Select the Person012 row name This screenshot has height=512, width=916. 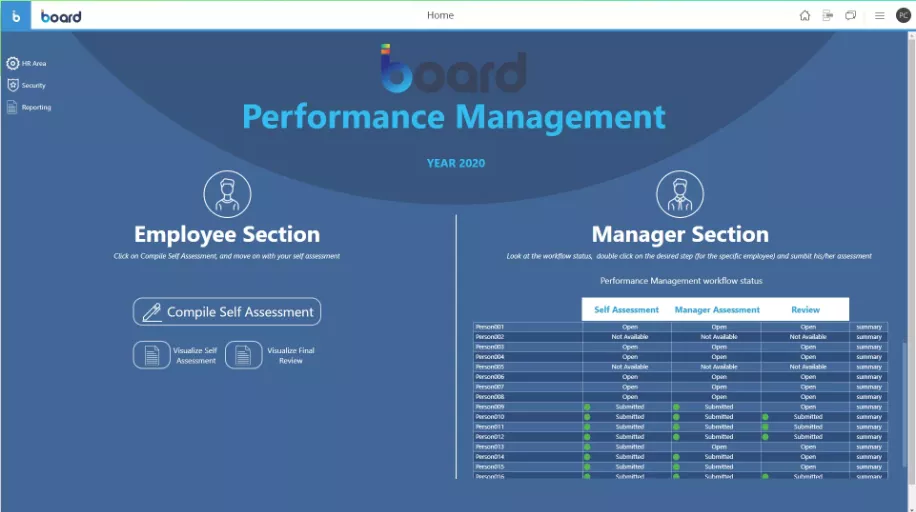point(490,437)
